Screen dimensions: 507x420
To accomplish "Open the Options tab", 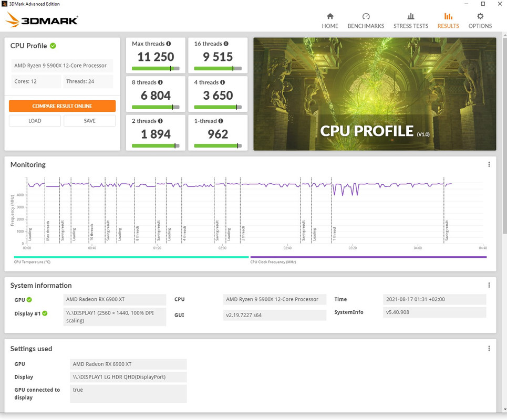I will [x=480, y=21].
